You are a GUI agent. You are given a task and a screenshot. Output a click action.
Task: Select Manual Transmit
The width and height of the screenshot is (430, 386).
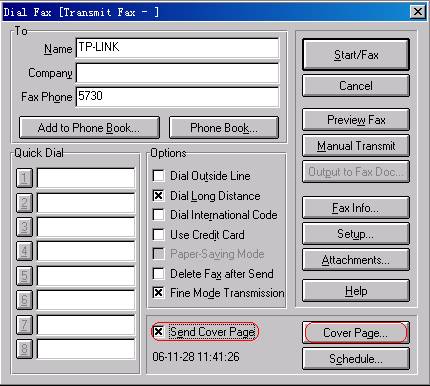click(356, 146)
